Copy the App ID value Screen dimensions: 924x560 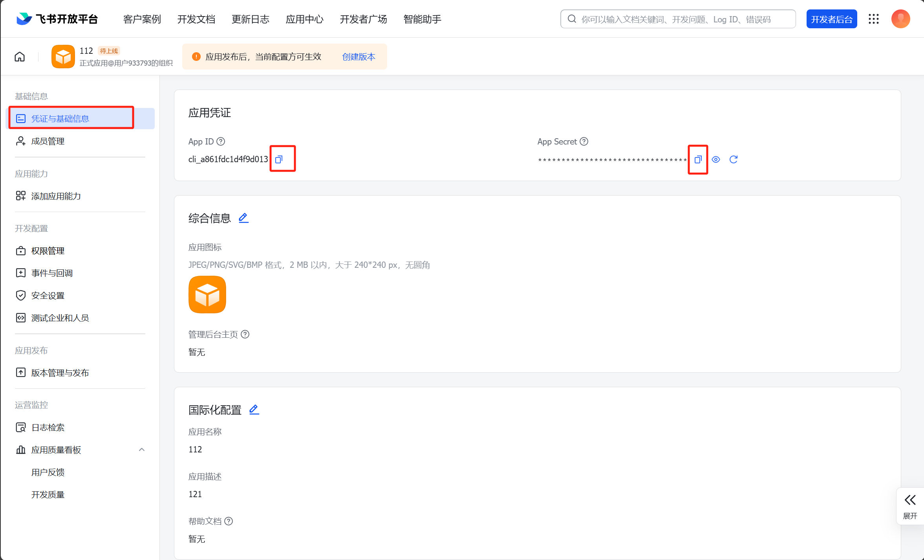pyautogui.click(x=279, y=159)
